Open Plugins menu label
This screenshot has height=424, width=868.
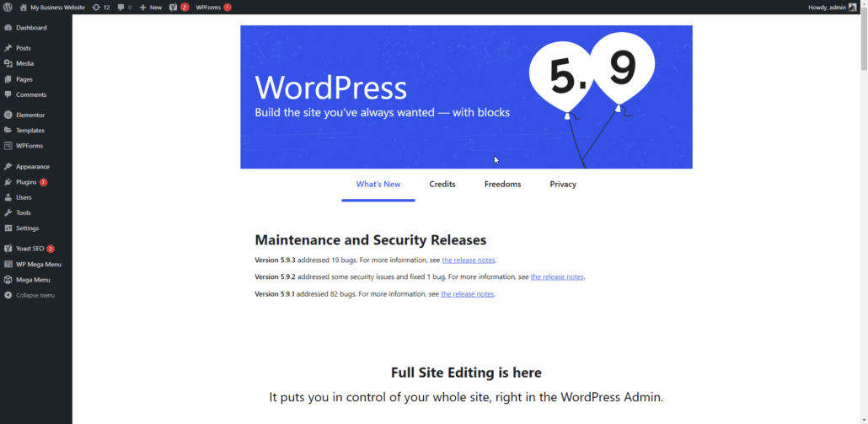coord(26,182)
